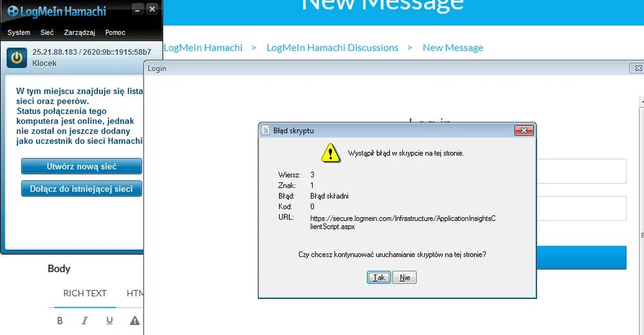644x335 pixels.
Task: Click the error URL secure.logmein.com text
Action: [403, 222]
